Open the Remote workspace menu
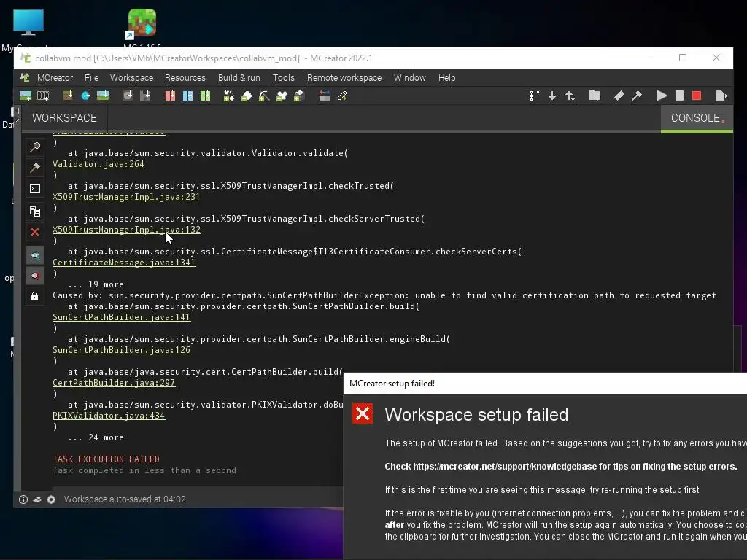Screen dimensions: 747x560 [x=344, y=77]
